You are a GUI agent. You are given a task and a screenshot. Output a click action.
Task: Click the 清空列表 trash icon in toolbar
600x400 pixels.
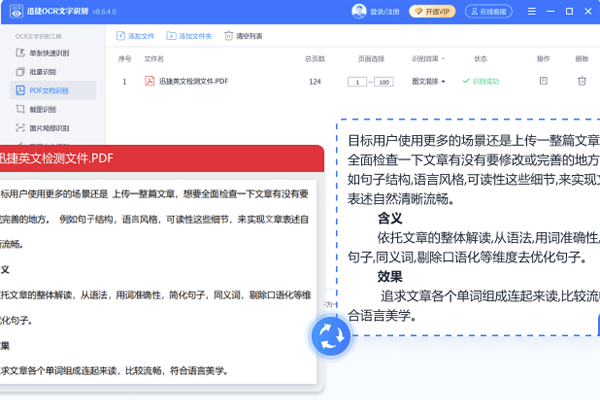(228, 35)
